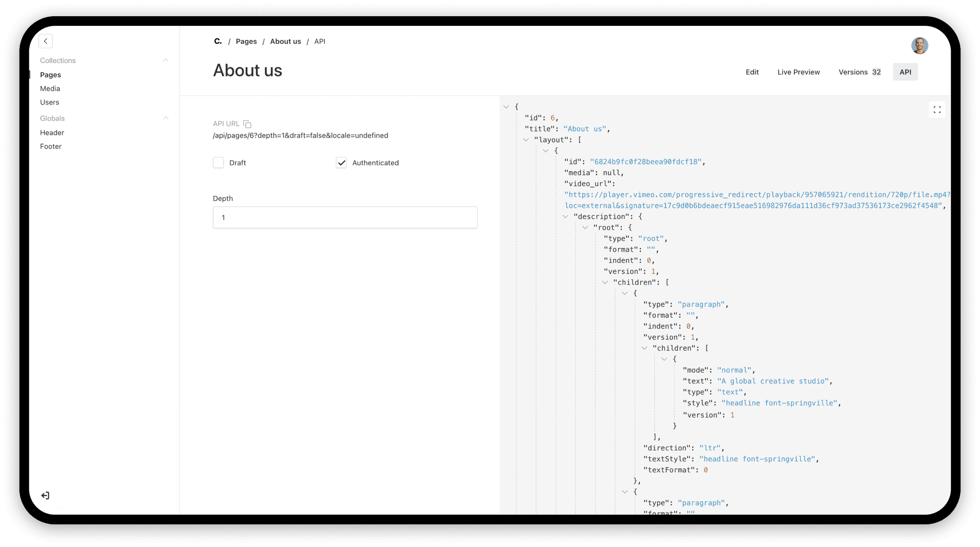Open the user avatar profile menu

(919, 46)
